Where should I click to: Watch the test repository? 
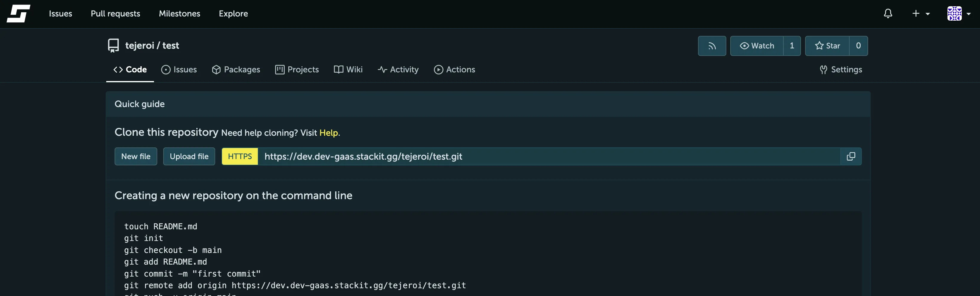tap(756, 46)
